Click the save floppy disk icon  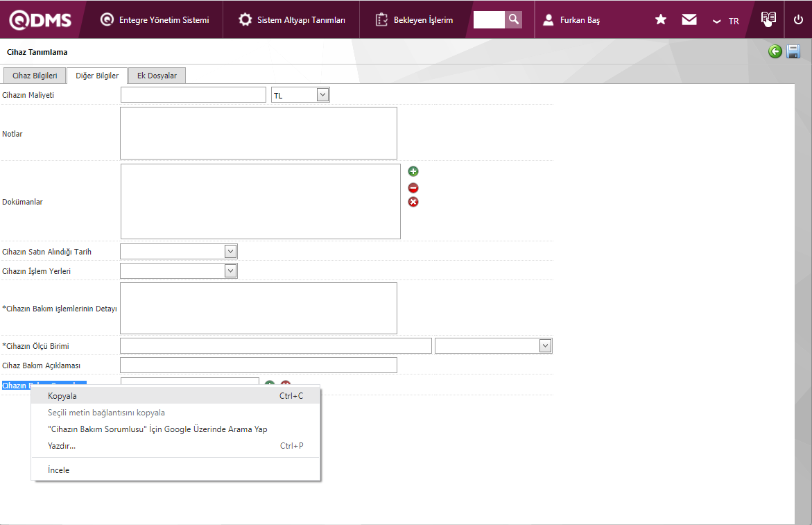click(793, 51)
